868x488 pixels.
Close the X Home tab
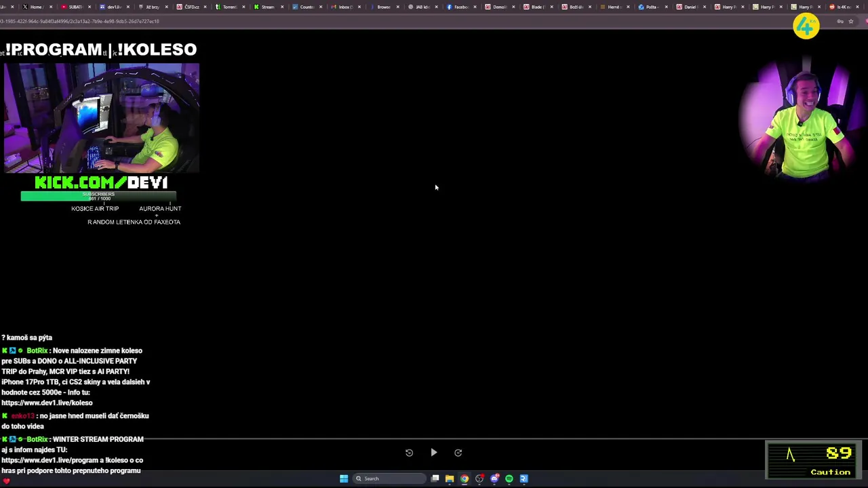tap(51, 7)
